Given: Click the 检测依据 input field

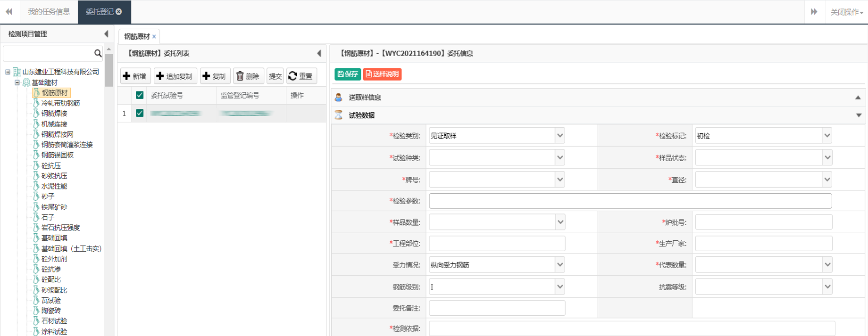Looking at the screenshot, I should [632, 328].
